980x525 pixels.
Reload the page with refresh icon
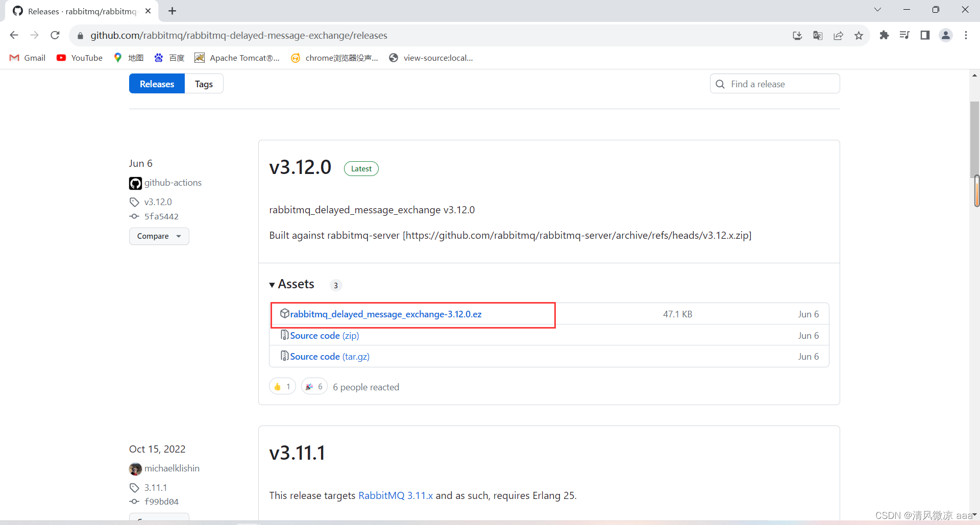(55, 35)
